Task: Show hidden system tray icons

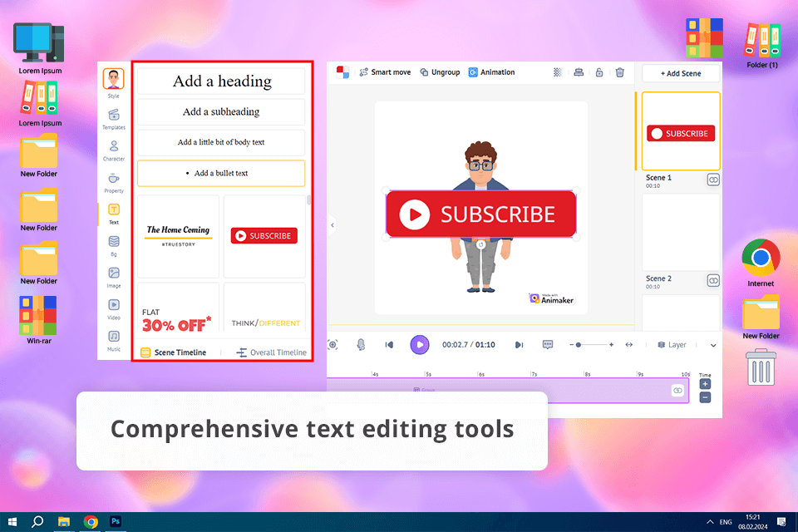Action: 710,522
